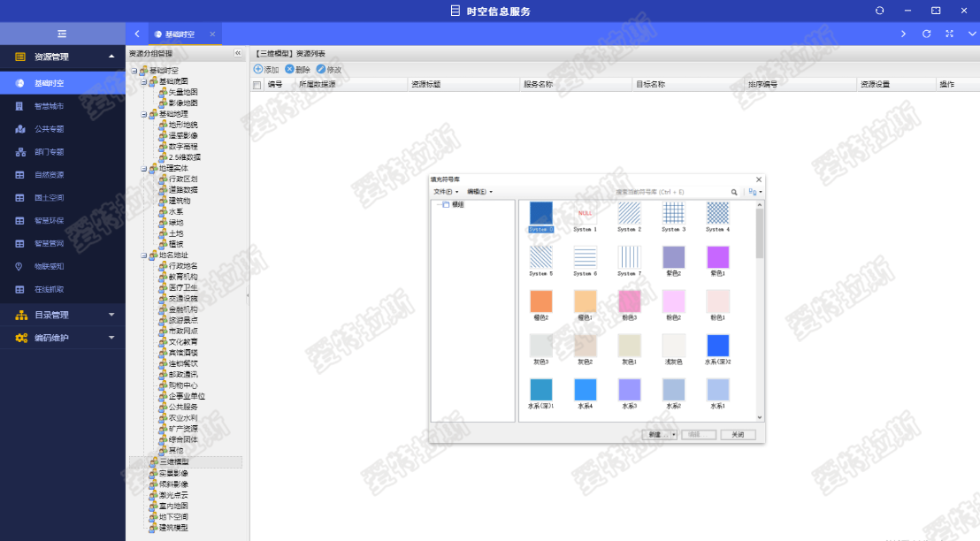Click the hamburger menu icon above the sidebar

[x=62, y=34]
